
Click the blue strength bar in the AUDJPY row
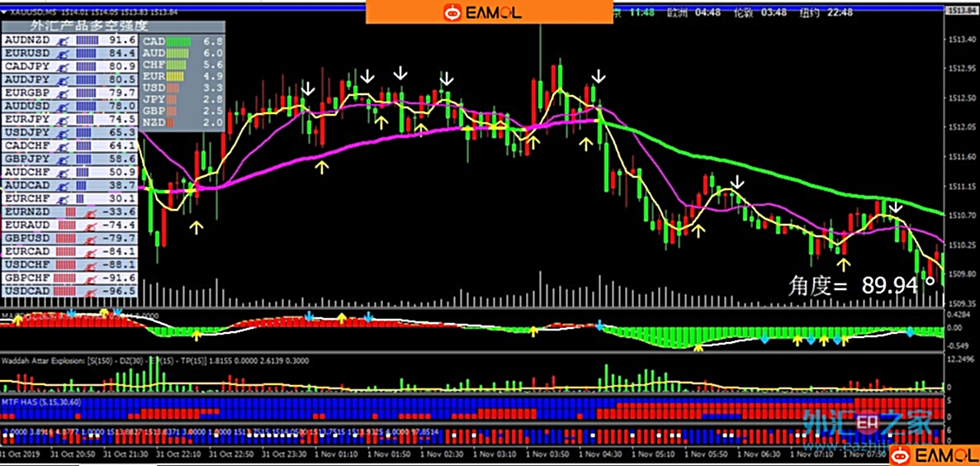[x=86, y=79]
